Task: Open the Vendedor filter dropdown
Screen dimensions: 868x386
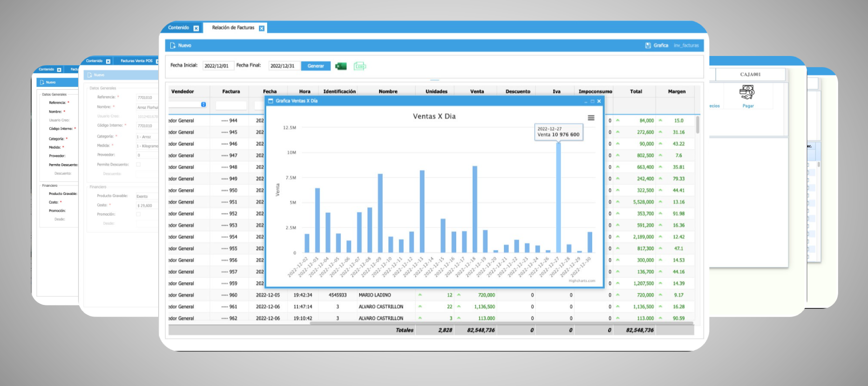Action: point(203,104)
